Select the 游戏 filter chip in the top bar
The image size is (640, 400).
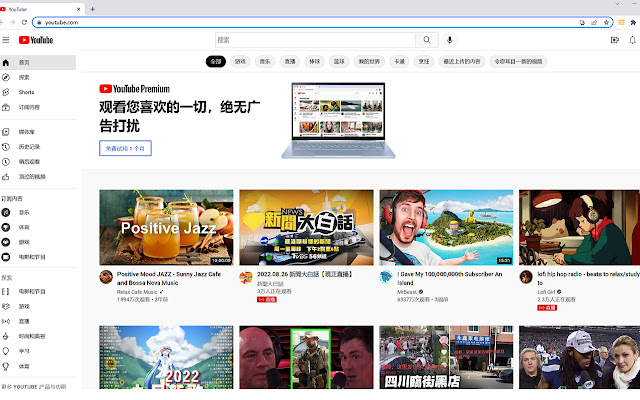coord(240,62)
